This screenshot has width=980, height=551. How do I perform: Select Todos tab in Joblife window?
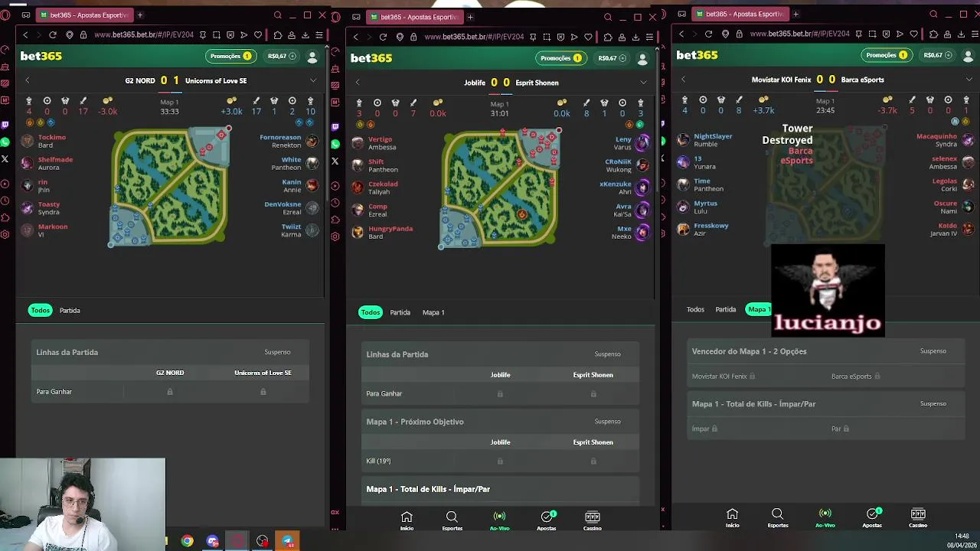coord(371,312)
